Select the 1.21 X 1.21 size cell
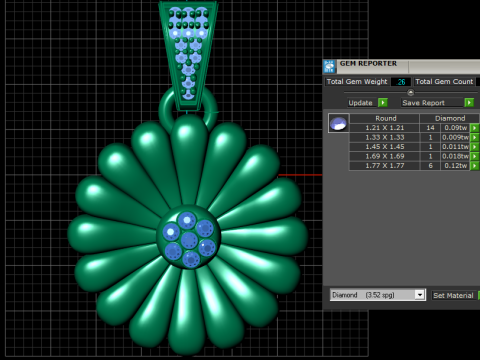 coord(385,128)
